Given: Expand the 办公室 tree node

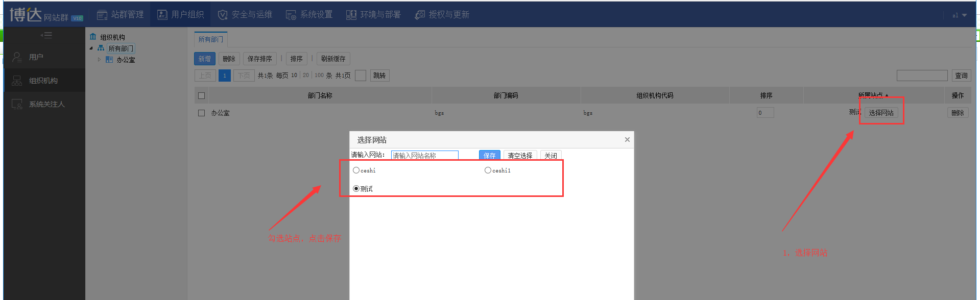Looking at the screenshot, I should pyautogui.click(x=99, y=60).
